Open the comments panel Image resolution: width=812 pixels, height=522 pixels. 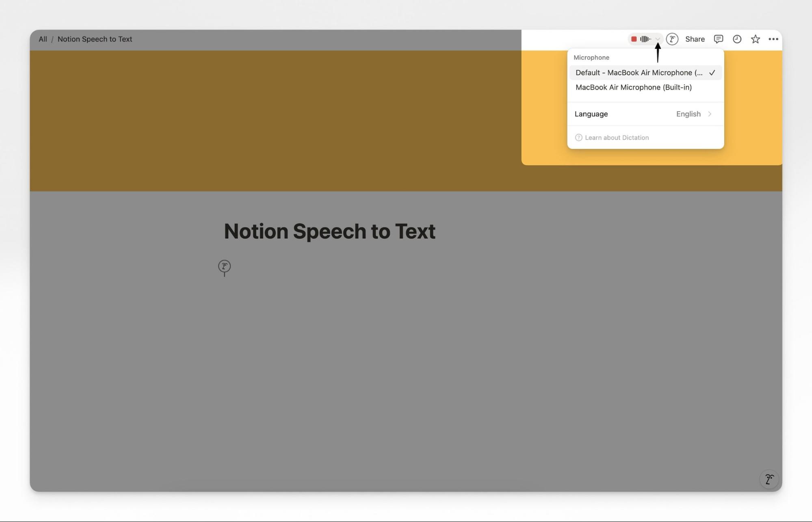[718, 39]
